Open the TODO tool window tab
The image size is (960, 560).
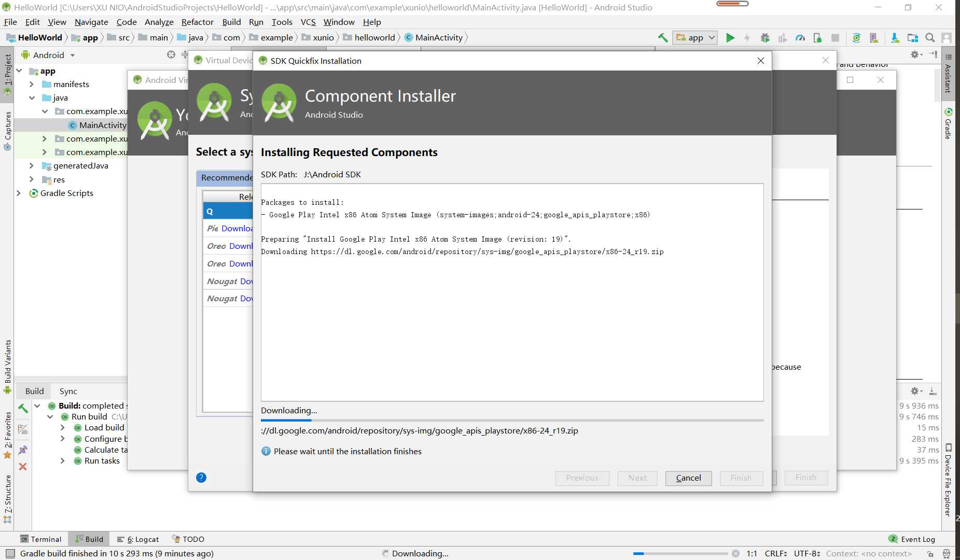(188, 539)
